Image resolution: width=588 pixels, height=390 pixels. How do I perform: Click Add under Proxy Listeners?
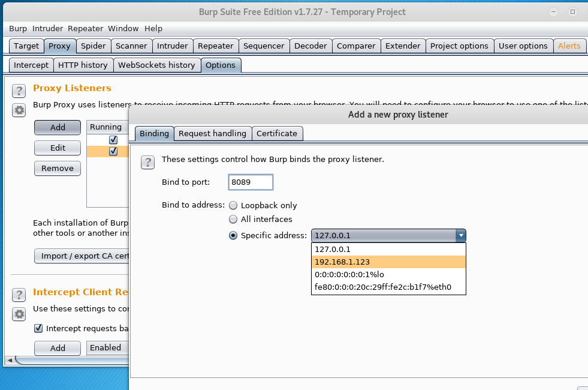tap(58, 127)
